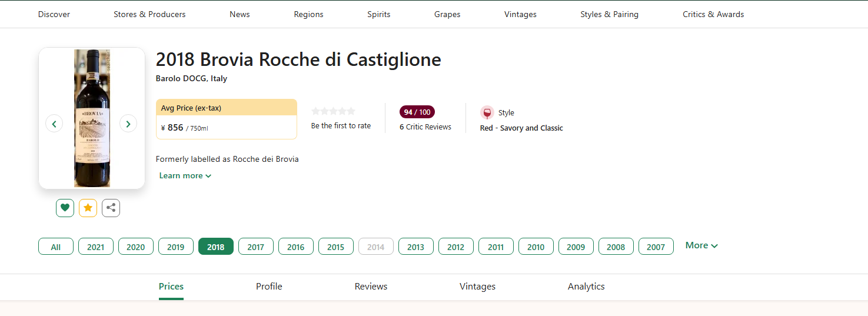Image resolution: width=868 pixels, height=316 pixels.
Task: Select the 2012 vintage
Action: click(x=456, y=247)
